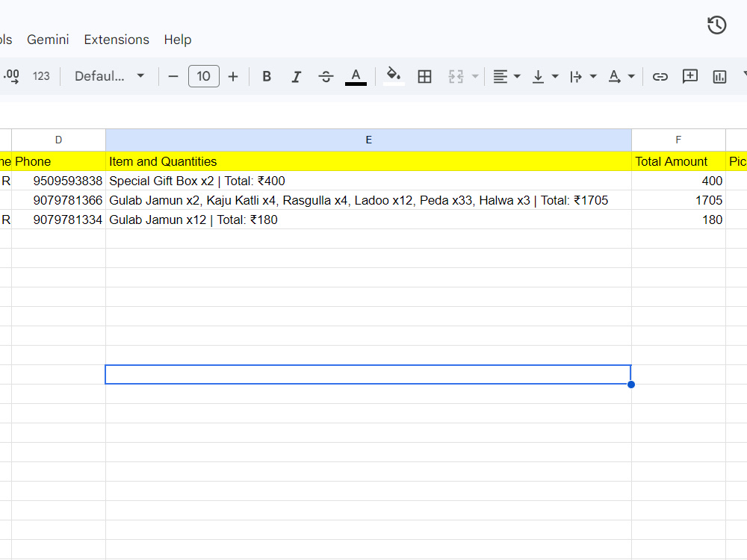This screenshot has height=560, width=747.
Task: Open text wrapping options
Action: (583, 76)
